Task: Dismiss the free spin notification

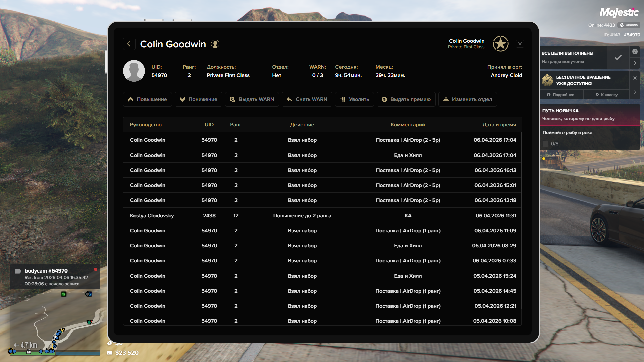Action: (635, 78)
